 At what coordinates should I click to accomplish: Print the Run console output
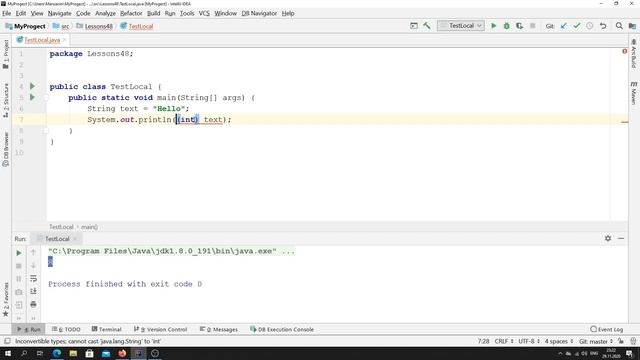point(33,304)
